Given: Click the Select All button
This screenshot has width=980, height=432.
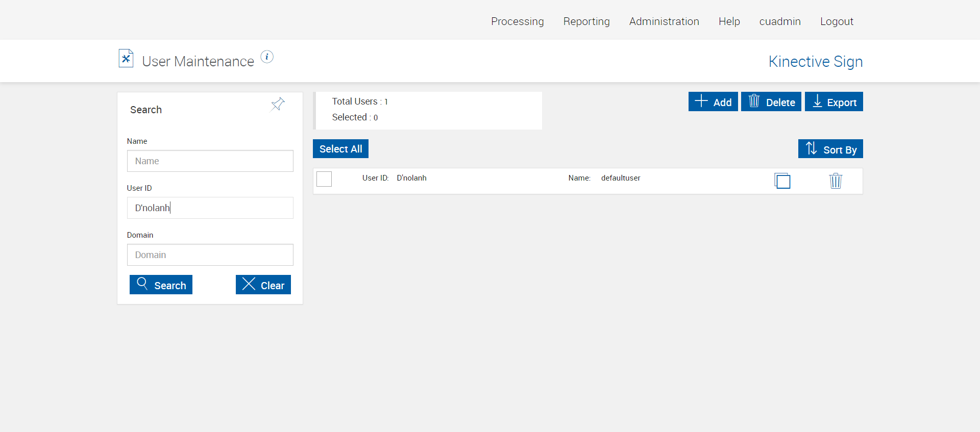Looking at the screenshot, I should point(340,149).
